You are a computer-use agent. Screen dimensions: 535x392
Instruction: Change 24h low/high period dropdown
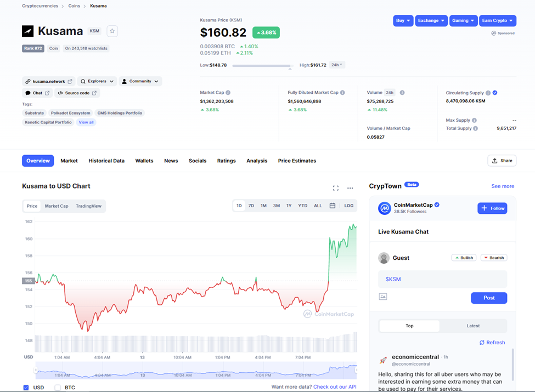337,65
